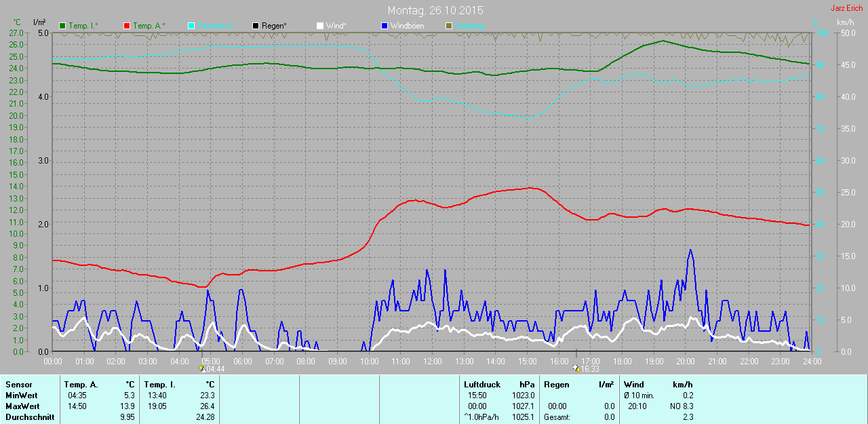The width and height of the screenshot is (868, 424).
Task: Click the 'MinWert' row label
Action: pos(21,395)
